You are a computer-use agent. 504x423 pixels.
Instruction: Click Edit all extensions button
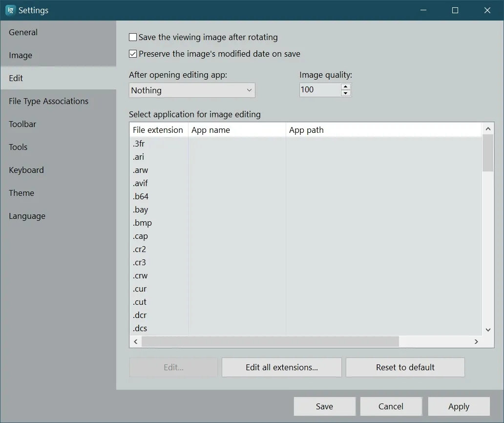coord(282,367)
